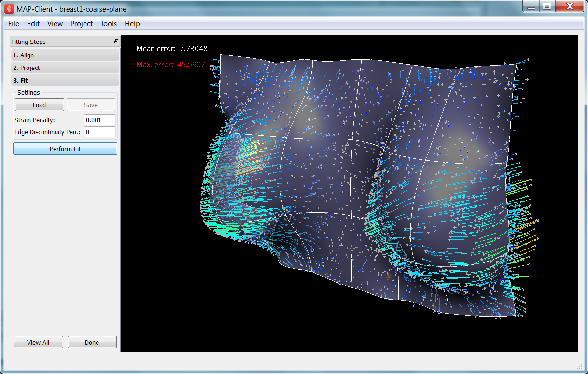Image resolution: width=588 pixels, height=374 pixels.
Task: Open the View menu
Action: pyautogui.click(x=55, y=24)
